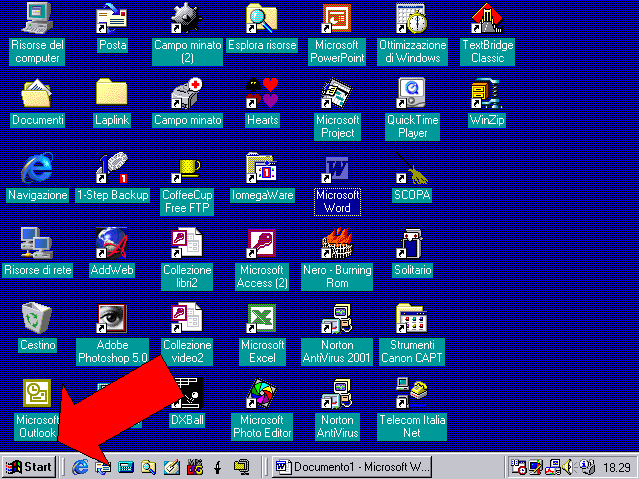
Task: Click the speaker volume tray icon
Action: (568, 467)
